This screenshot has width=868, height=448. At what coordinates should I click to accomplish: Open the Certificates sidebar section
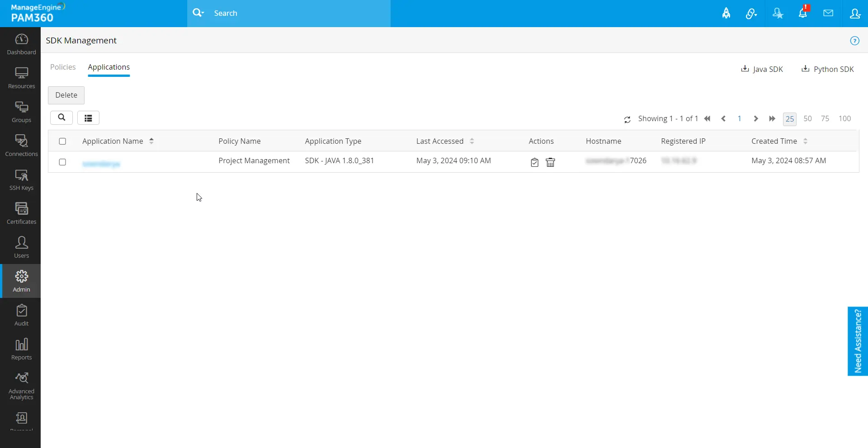point(21,213)
